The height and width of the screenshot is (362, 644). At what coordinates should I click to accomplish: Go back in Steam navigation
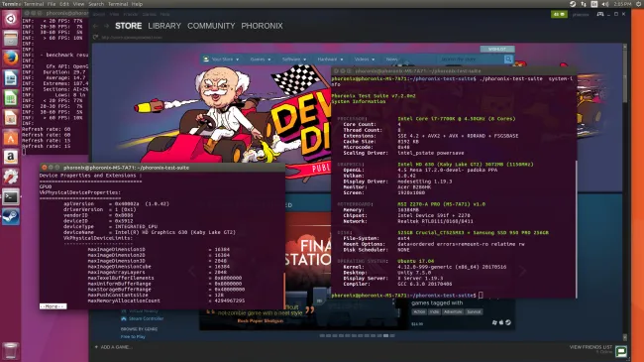coord(96,26)
